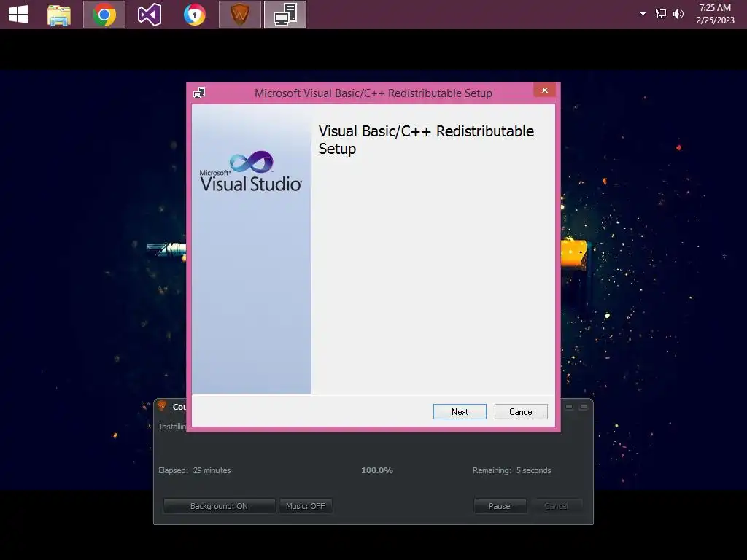
Task: Minimize the background installer window
Action: [x=569, y=407]
